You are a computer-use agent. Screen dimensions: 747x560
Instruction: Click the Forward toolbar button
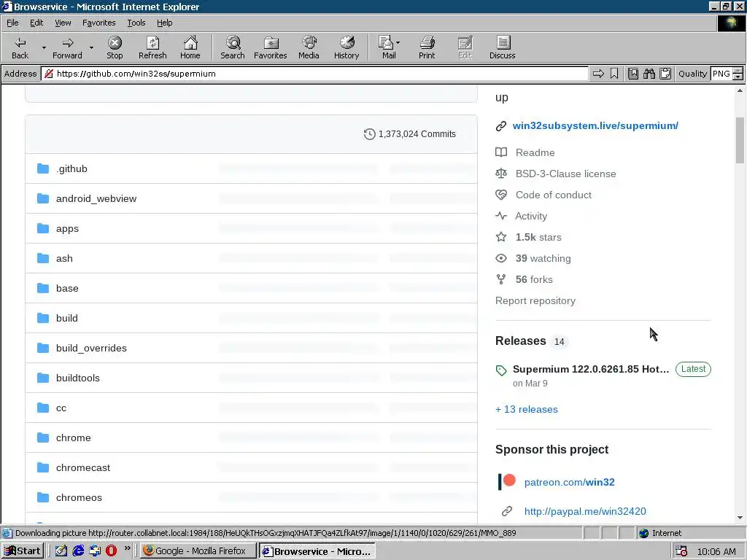[67, 47]
